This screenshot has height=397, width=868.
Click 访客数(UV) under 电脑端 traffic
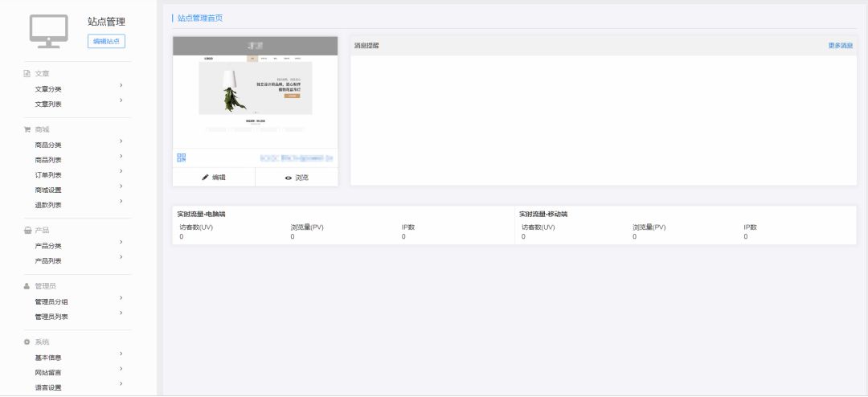pos(196,227)
